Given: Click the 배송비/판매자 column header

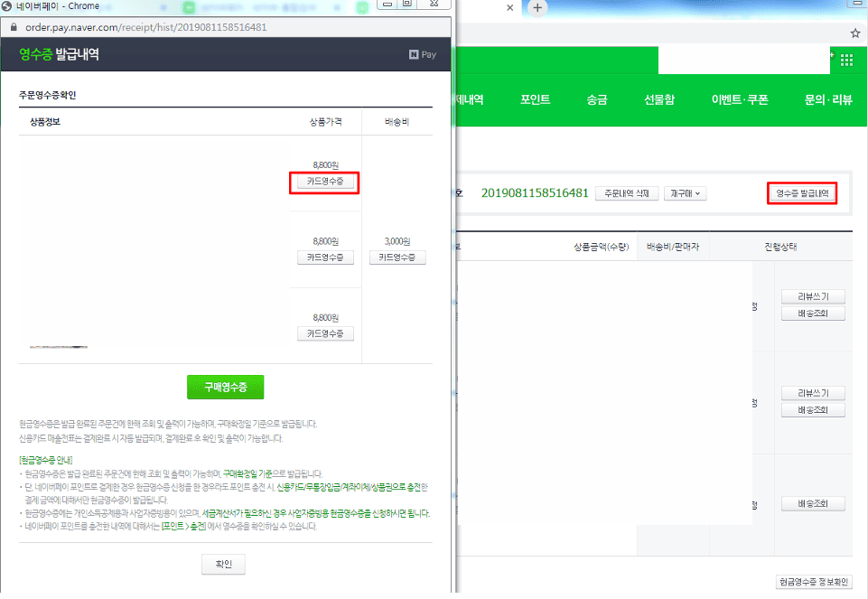Looking at the screenshot, I should [x=673, y=247].
